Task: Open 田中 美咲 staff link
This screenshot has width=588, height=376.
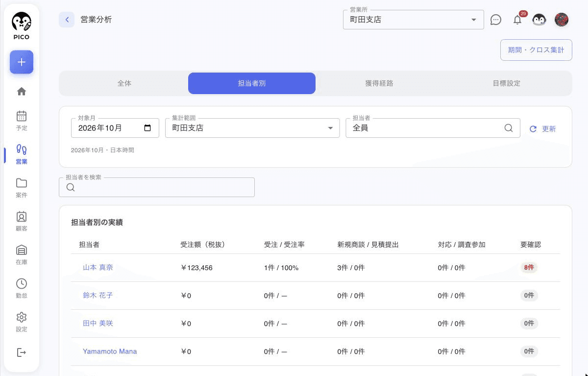Action: tap(98, 324)
